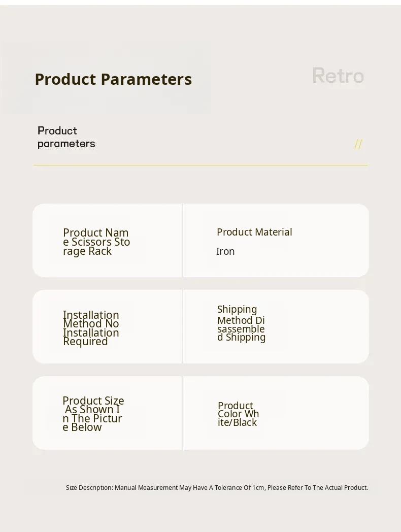401x532 pixels.
Task: Click vertical divider in Product Name card
Action: [182, 240]
